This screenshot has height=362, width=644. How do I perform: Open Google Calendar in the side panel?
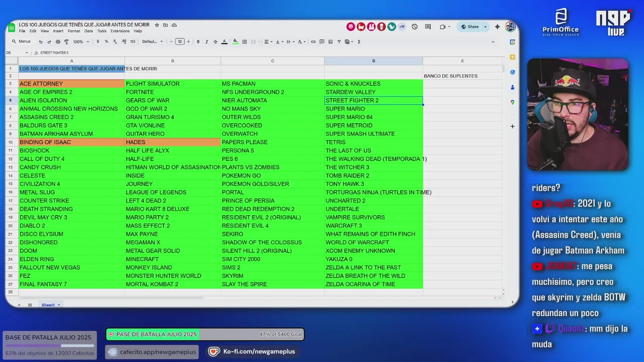[x=512, y=42]
